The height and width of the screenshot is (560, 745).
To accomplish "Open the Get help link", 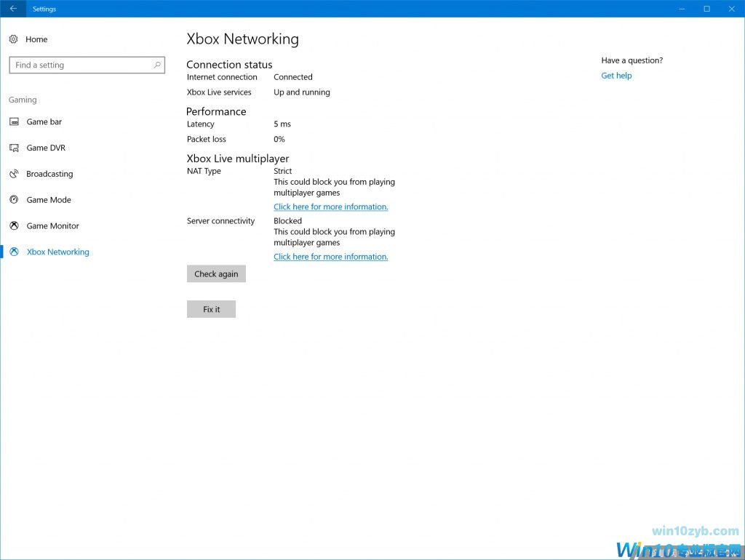I will pyautogui.click(x=616, y=75).
